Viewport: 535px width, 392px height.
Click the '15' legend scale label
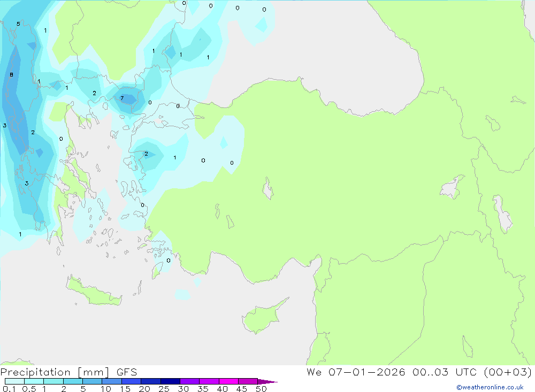(125, 389)
